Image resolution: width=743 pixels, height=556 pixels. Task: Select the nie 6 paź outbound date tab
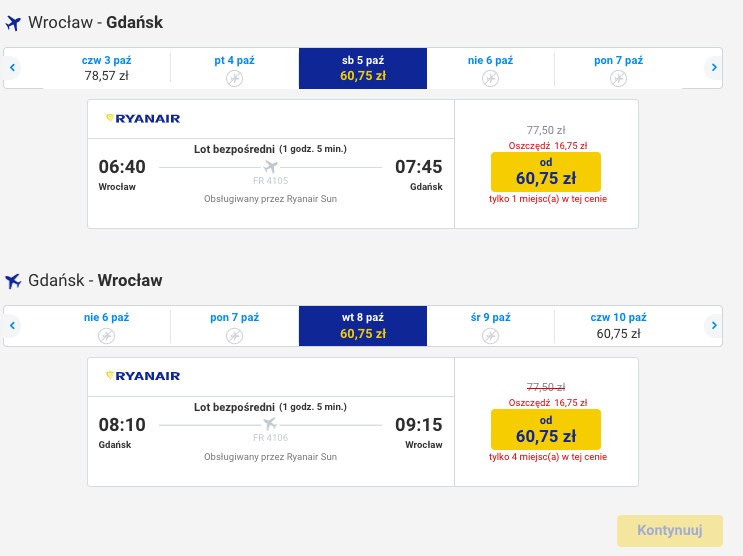coord(490,68)
